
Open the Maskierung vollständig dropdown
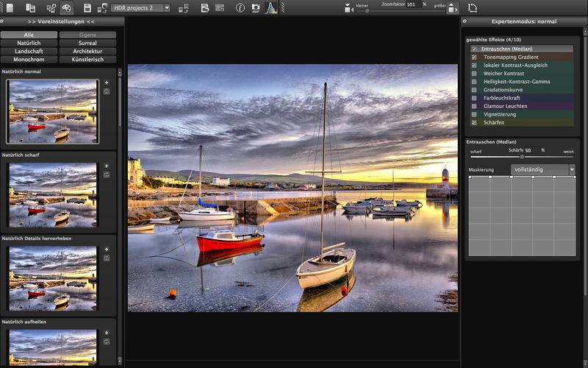click(x=542, y=170)
